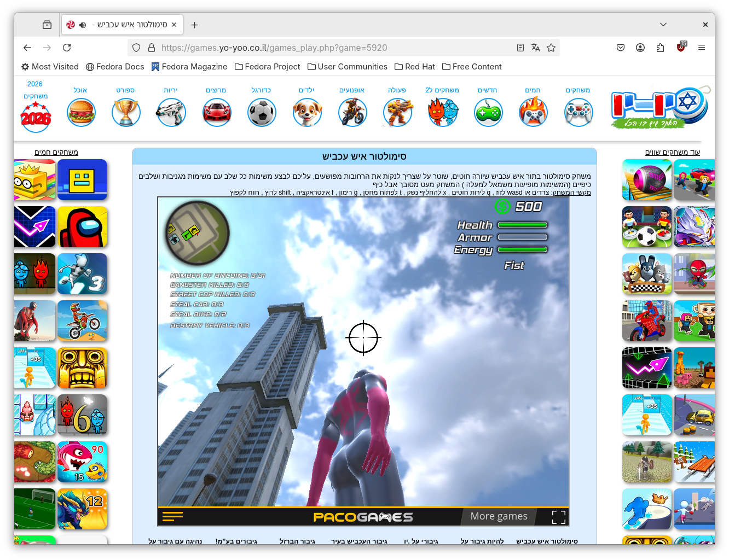Click the PACOGAMES logo
729x560 pixels.
363,517
